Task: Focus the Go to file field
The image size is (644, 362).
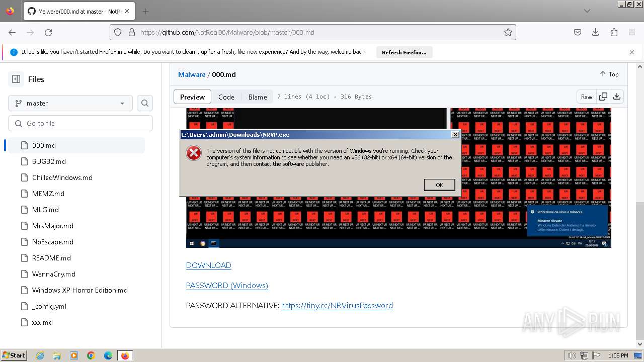Action: click(x=80, y=123)
